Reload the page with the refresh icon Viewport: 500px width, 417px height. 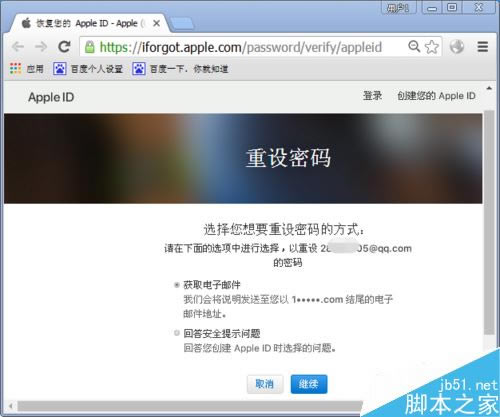click(64, 47)
